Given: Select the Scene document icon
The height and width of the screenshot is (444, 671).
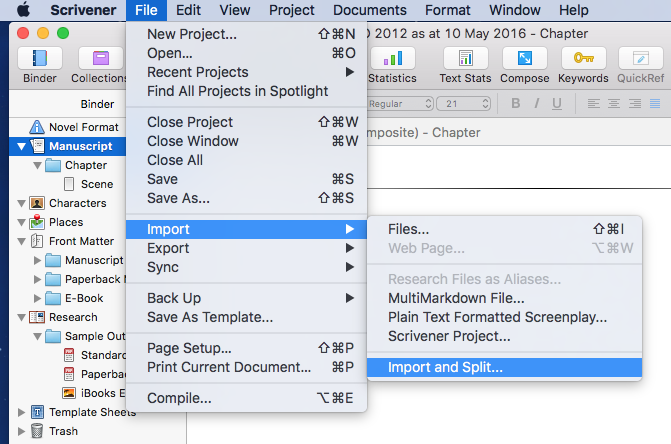Looking at the screenshot, I should (x=68, y=184).
